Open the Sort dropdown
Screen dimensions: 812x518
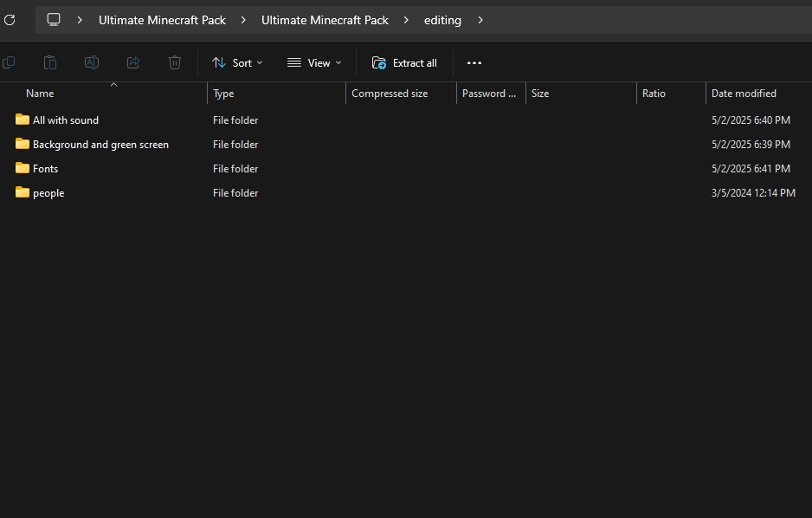click(237, 62)
